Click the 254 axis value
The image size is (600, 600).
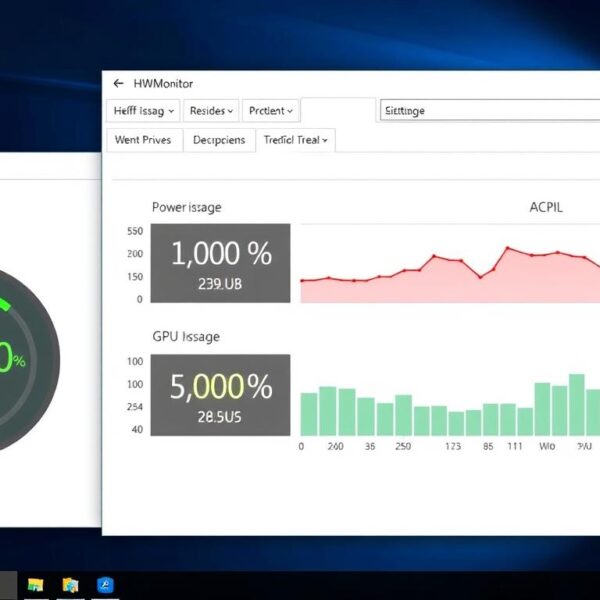[x=135, y=407]
